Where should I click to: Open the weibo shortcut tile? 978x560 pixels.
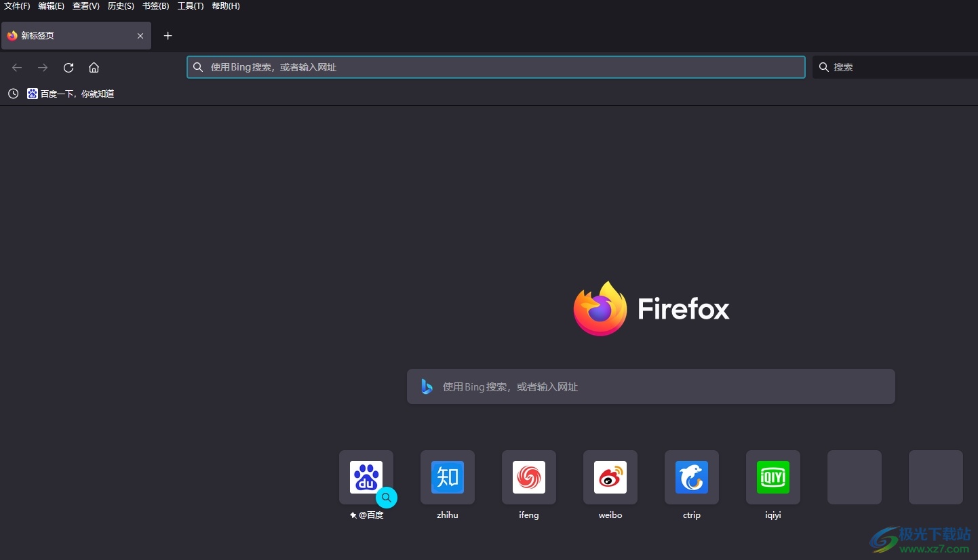pos(610,477)
